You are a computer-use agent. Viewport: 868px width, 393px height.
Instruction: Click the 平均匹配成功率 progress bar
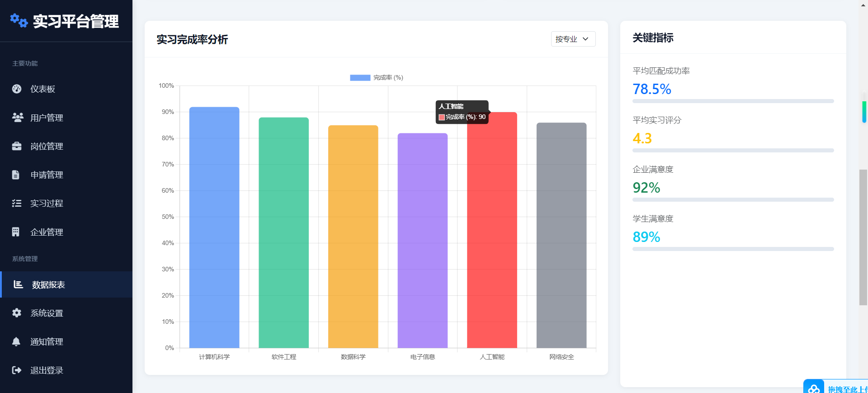(x=733, y=101)
